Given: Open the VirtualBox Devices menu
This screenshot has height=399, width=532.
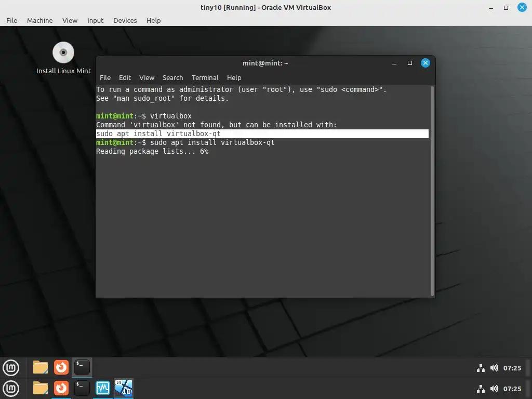Looking at the screenshot, I should (125, 20).
